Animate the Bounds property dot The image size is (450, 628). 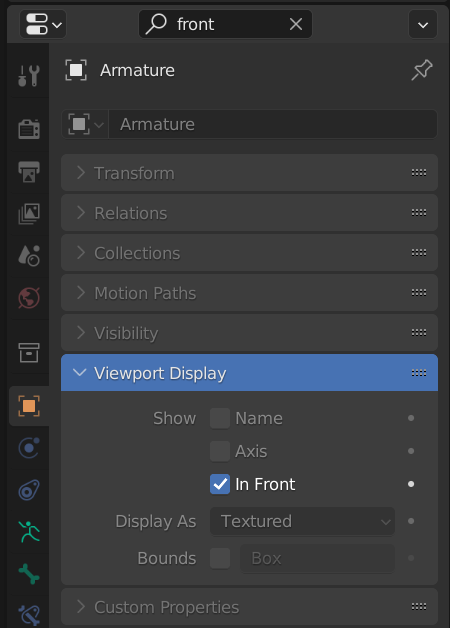coord(411,558)
